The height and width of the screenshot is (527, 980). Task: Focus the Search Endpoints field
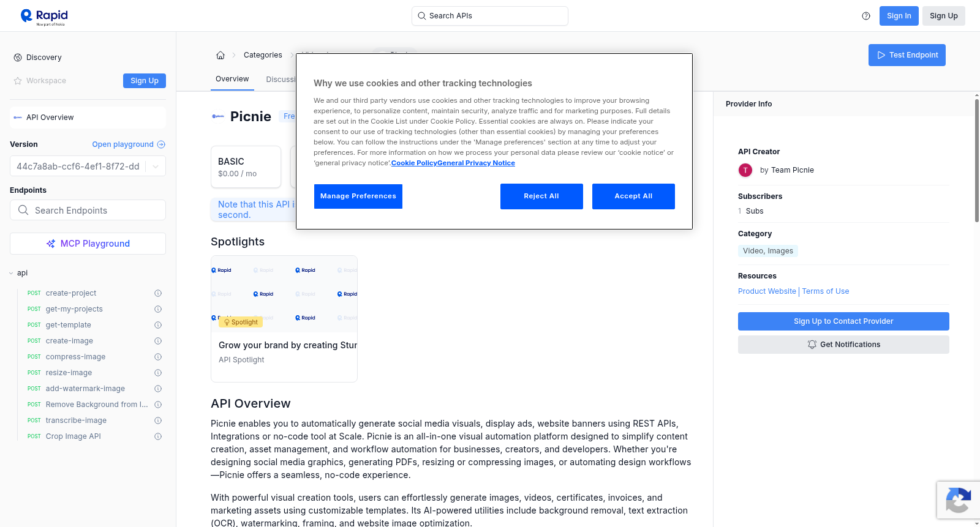(x=88, y=210)
